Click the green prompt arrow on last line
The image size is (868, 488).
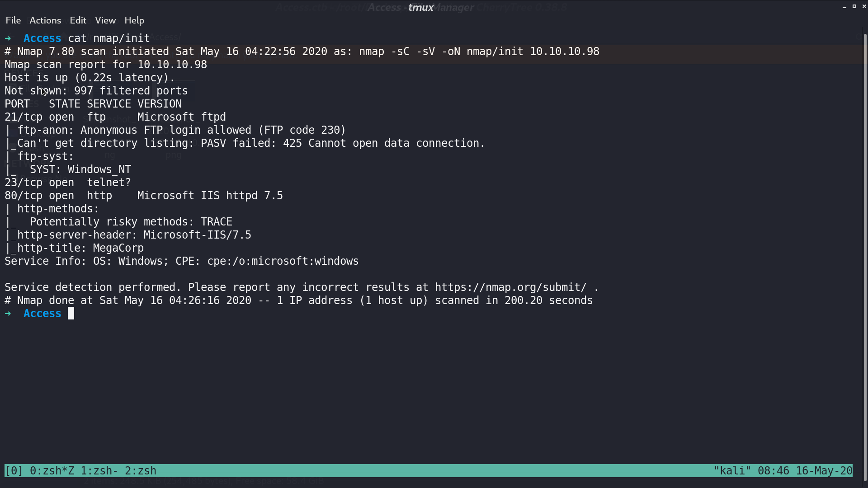(x=8, y=314)
